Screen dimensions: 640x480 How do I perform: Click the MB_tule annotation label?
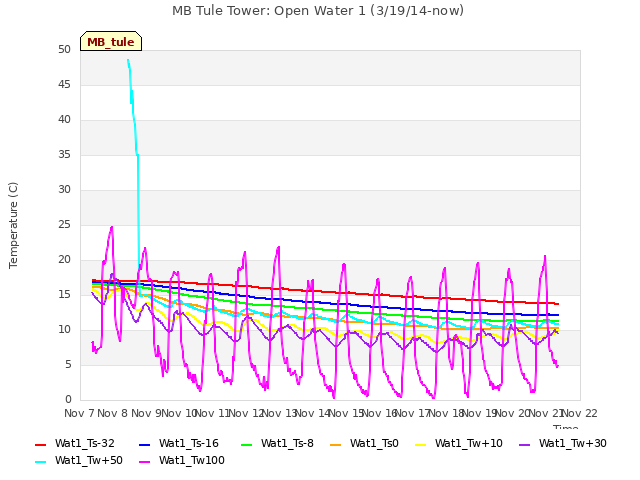111,42
